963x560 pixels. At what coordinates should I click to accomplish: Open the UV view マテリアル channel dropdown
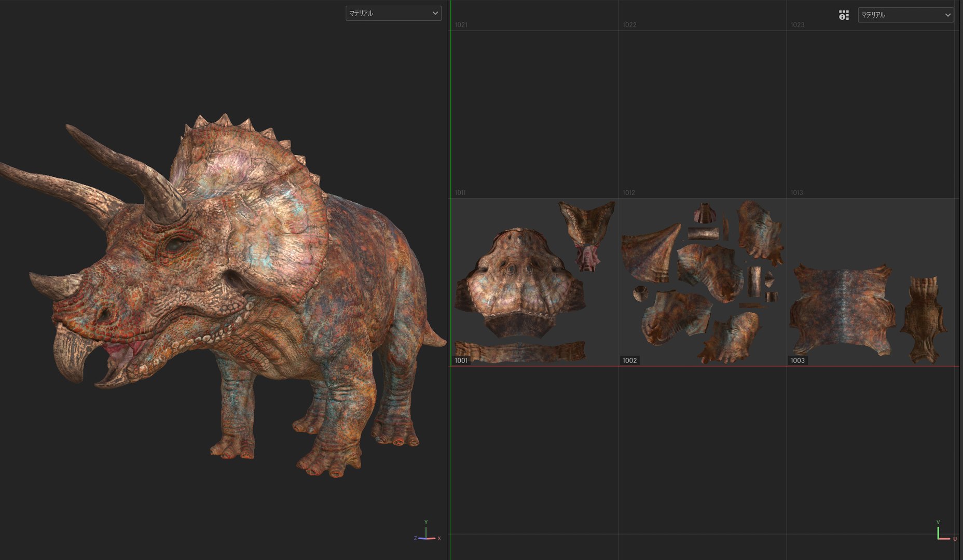pyautogui.click(x=905, y=15)
